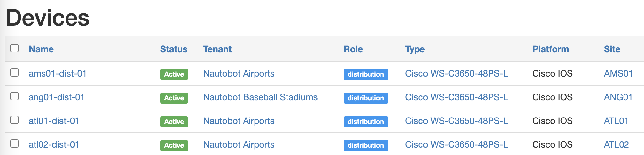Sort devices by Name column
644x155 pixels.
click(x=41, y=49)
